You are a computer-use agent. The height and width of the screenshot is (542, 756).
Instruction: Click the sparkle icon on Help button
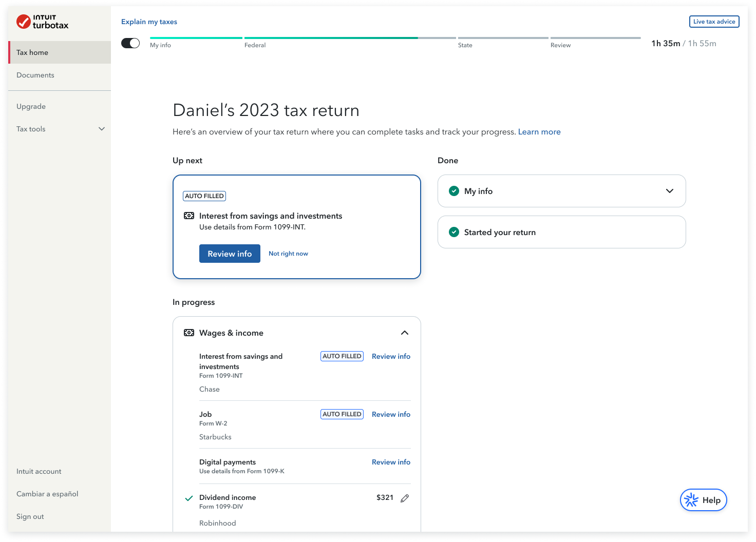pos(691,500)
